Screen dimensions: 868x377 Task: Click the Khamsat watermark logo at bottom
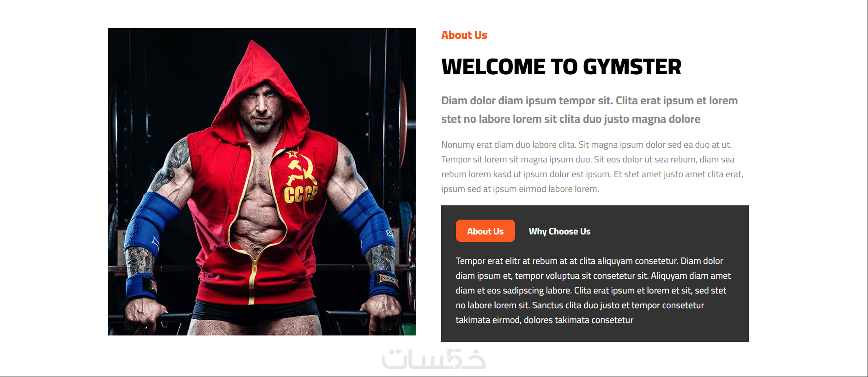coord(434,359)
